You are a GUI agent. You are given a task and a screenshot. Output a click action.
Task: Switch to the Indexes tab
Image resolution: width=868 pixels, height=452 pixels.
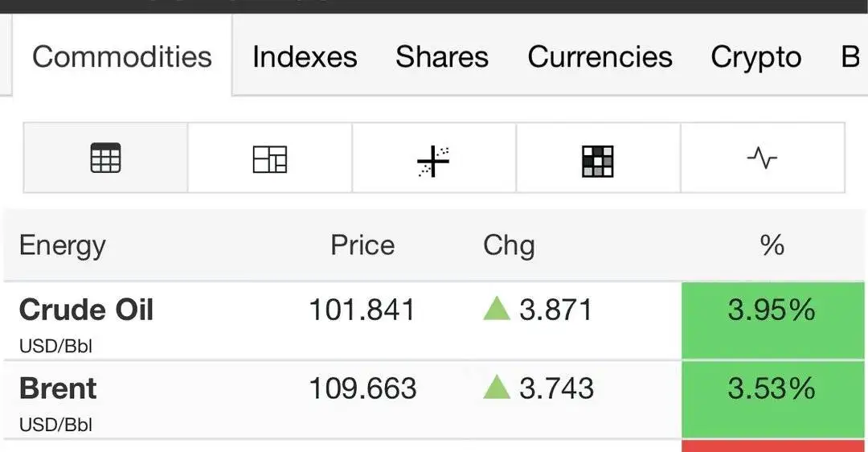pos(305,56)
